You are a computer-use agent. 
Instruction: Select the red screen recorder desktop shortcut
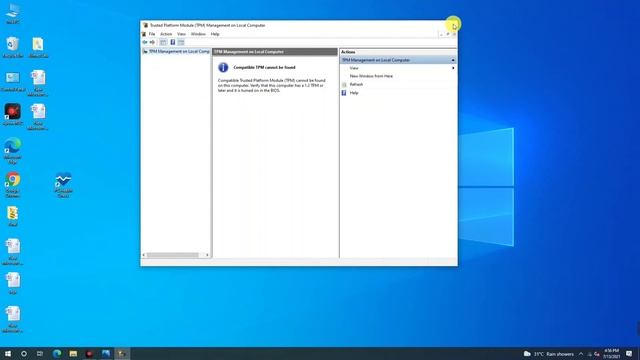tap(13, 115)
